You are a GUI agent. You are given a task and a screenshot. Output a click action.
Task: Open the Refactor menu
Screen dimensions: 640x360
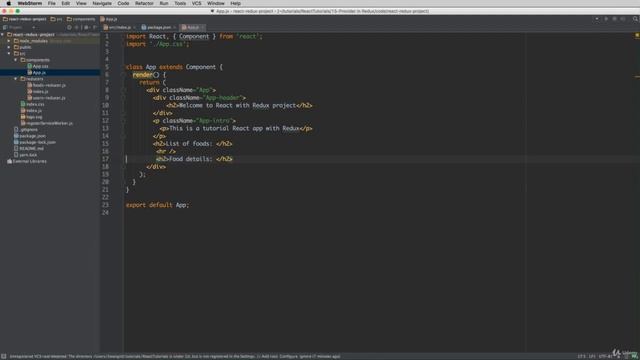point(144,3)
